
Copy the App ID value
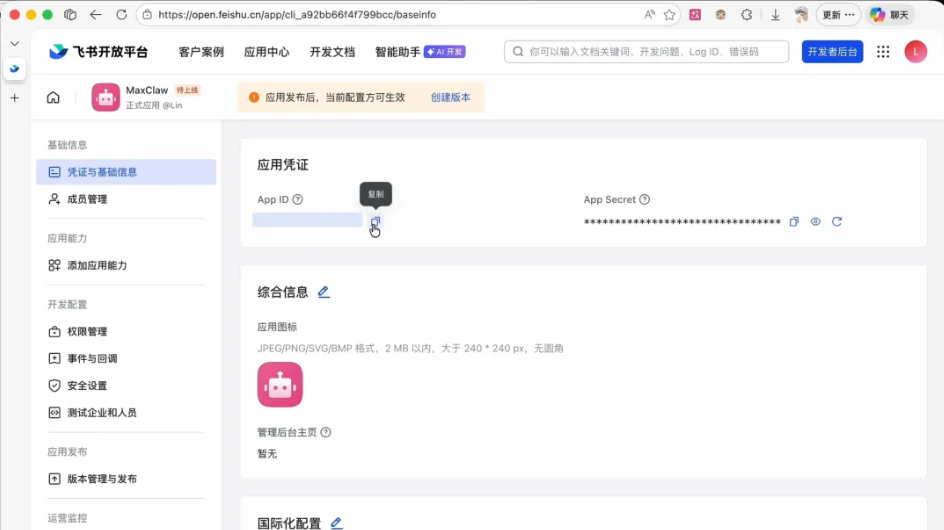375,222
